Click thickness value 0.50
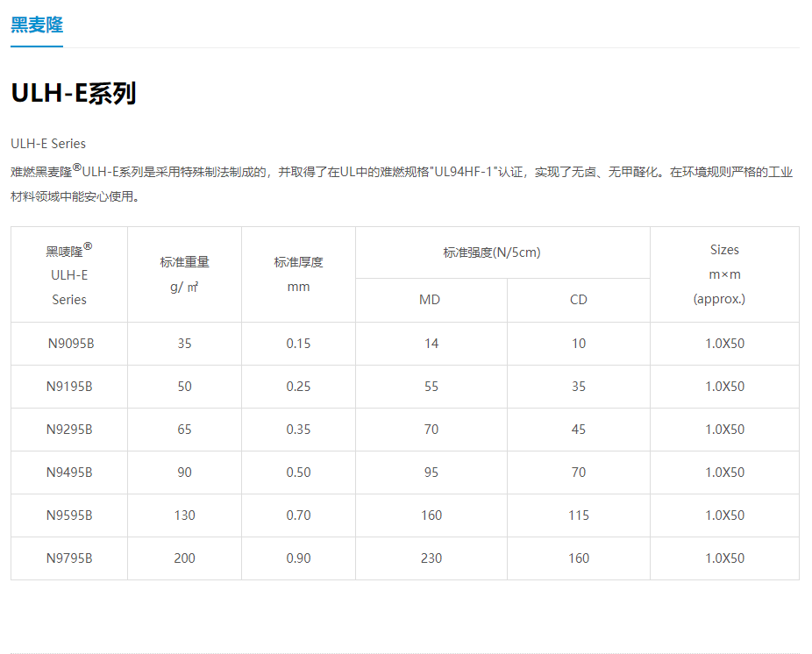 pyautogui.click(x=298, y=473)
